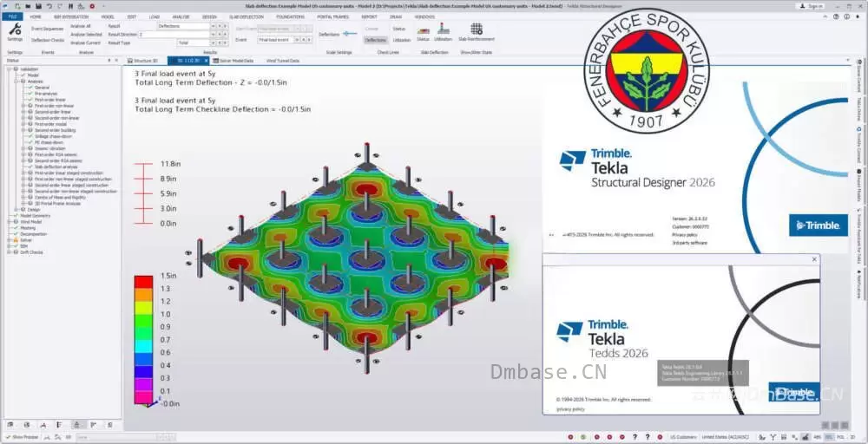Click the green indicator in the status bar
868x444 pixels.
pyautogui.click(x=583, y=437)
